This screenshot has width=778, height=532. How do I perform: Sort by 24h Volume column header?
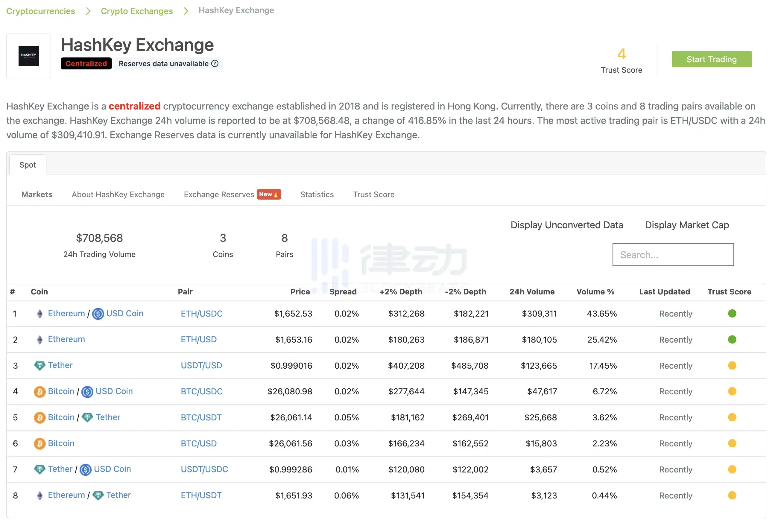[x=532, y=292]
